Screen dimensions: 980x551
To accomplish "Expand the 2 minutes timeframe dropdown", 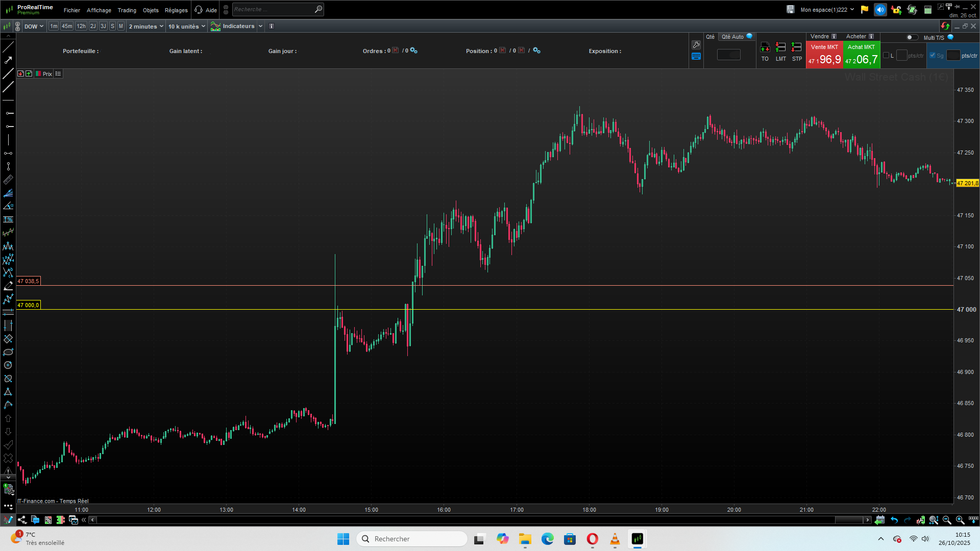I will tap(146, 26).
